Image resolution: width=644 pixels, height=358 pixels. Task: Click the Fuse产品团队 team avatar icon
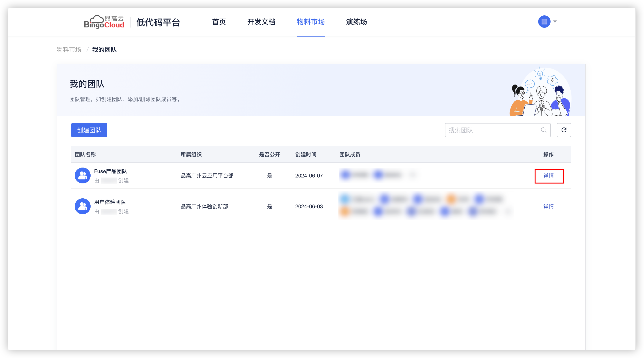coord(82,175)
